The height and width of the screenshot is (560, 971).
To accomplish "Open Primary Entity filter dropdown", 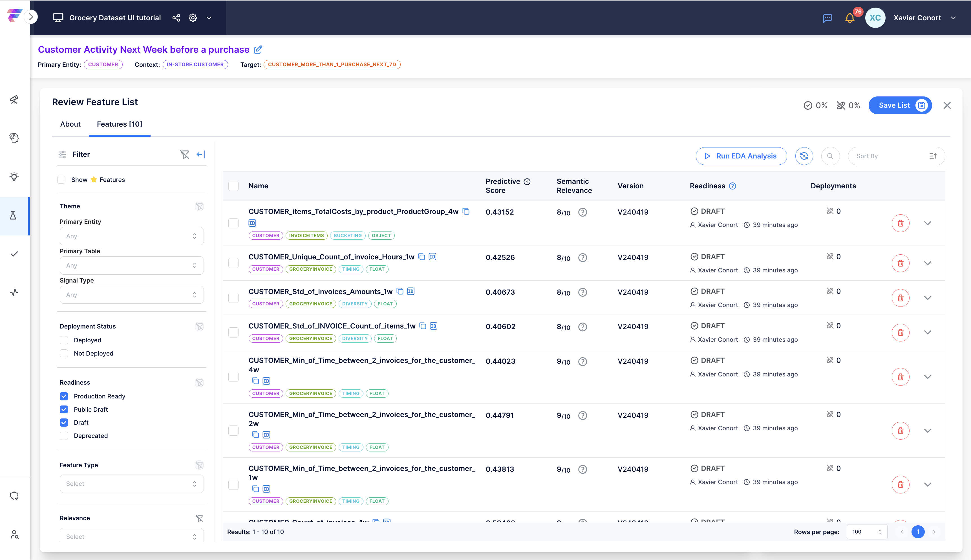I will point(131,236).
